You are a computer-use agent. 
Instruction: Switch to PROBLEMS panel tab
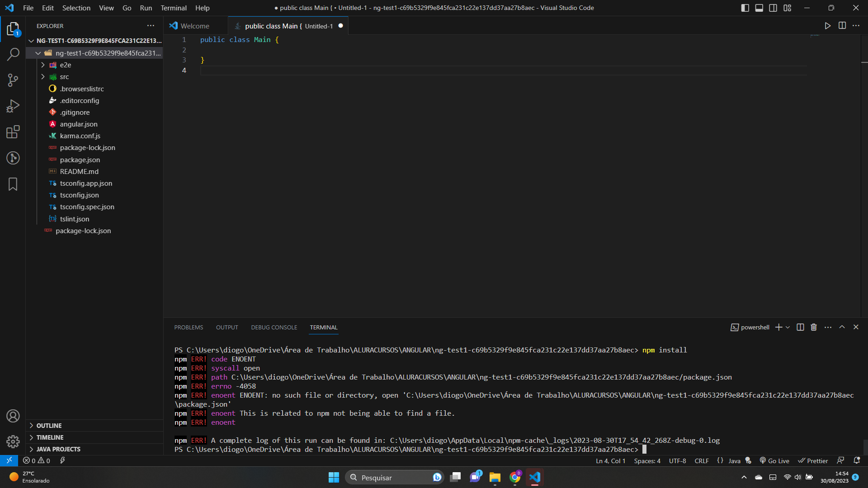(x=189, y=327)
